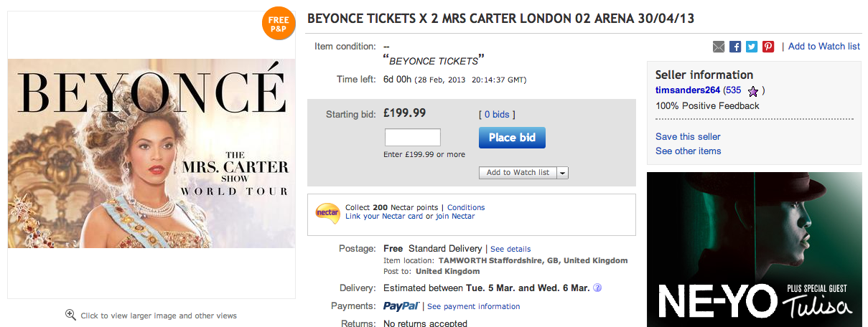This screenshot has height=327, width=868.
Task: Open the 0 bids link
Action: click(x=497, y=115)
